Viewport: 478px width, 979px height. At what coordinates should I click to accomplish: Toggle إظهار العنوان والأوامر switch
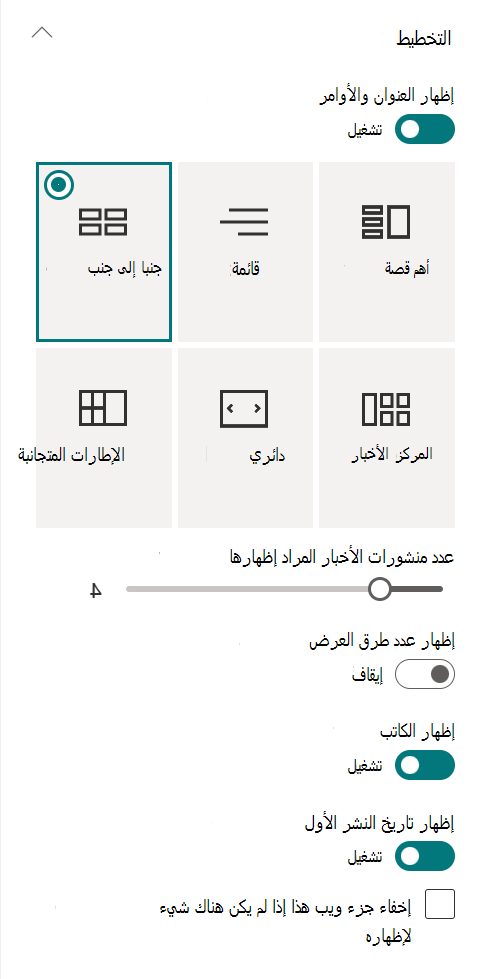425,129
